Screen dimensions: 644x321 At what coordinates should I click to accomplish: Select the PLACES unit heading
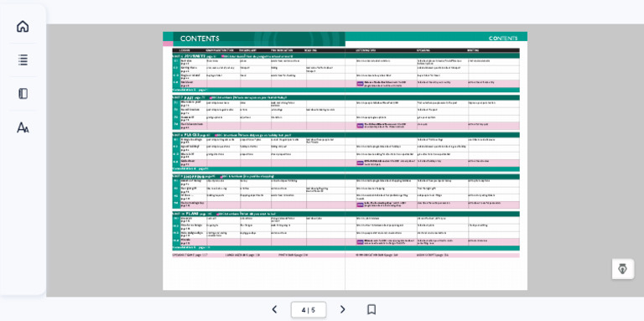[x=192, y=135]
